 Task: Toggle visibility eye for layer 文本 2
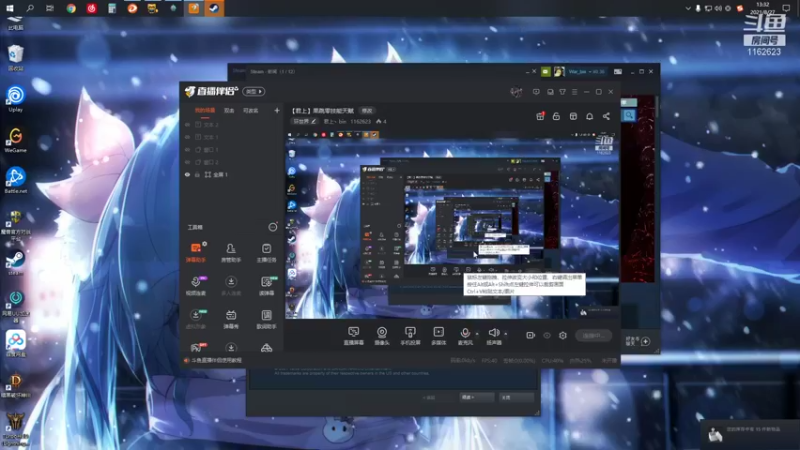pyautogui.click(x=187, y=124)
